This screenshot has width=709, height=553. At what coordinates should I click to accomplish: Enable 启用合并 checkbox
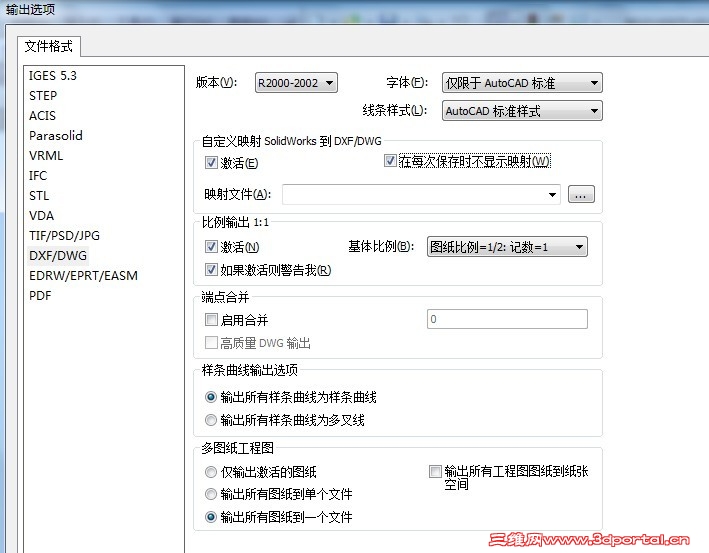211,320
